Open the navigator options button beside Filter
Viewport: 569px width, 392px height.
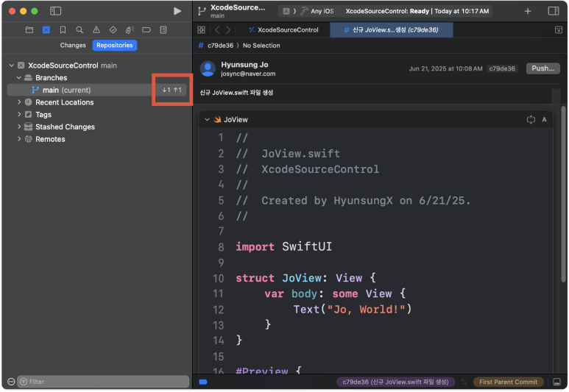click(x=11, y=382)
